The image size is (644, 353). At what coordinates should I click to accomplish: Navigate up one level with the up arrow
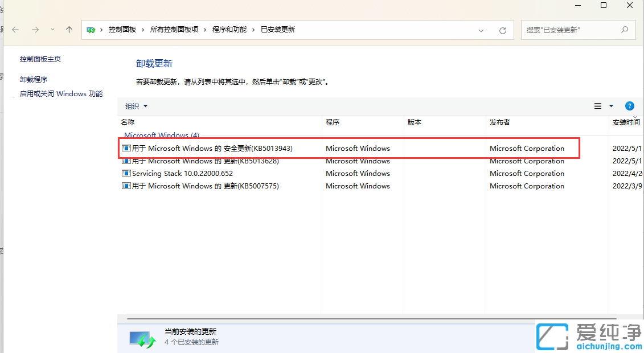[68, 30]
